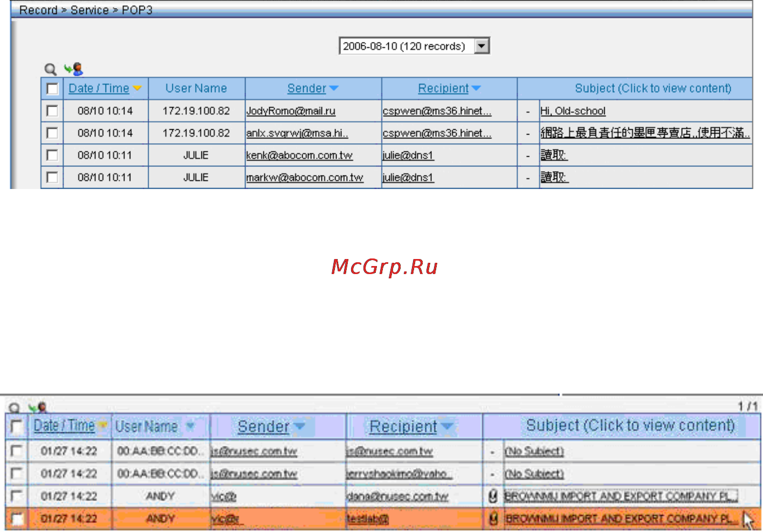Open the Sender filter arrow in upper table

[333, 89]
